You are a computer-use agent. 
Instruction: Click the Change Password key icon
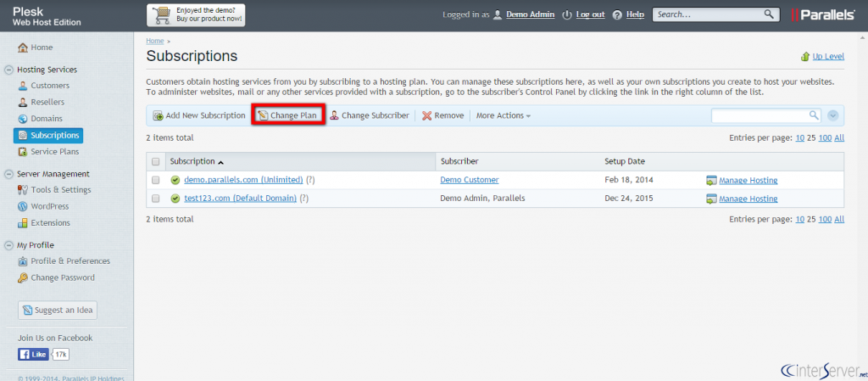[23, 278]
